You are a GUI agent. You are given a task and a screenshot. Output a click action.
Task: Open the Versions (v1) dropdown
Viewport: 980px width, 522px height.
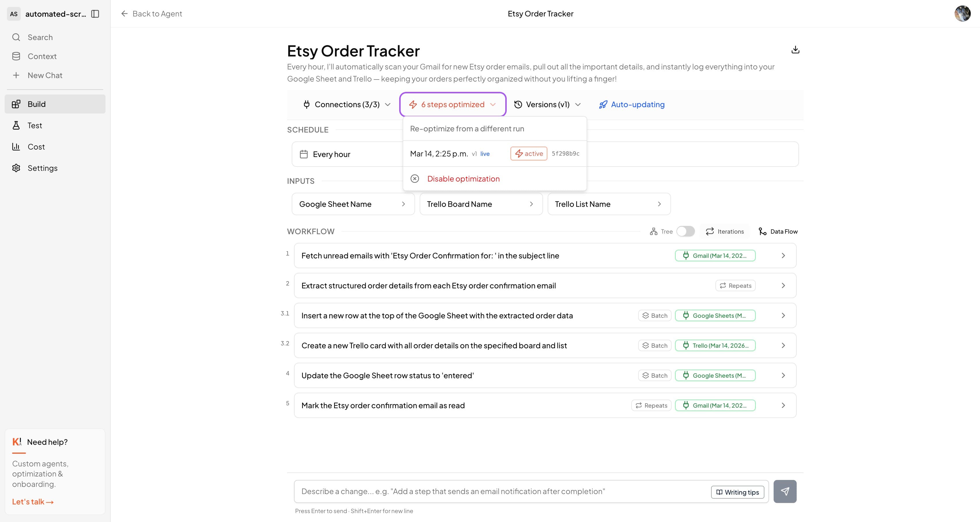coord(547,105)
